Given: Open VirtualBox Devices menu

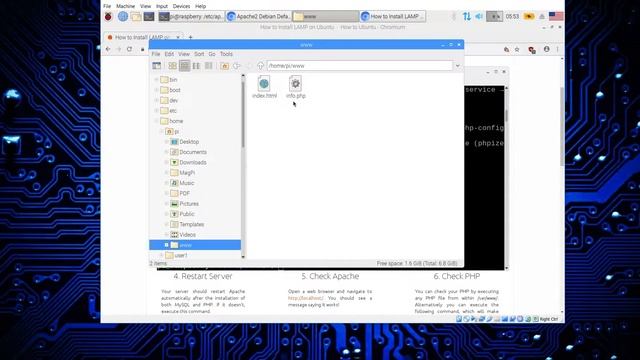Looking at the screenshot, I should [181, 6].
